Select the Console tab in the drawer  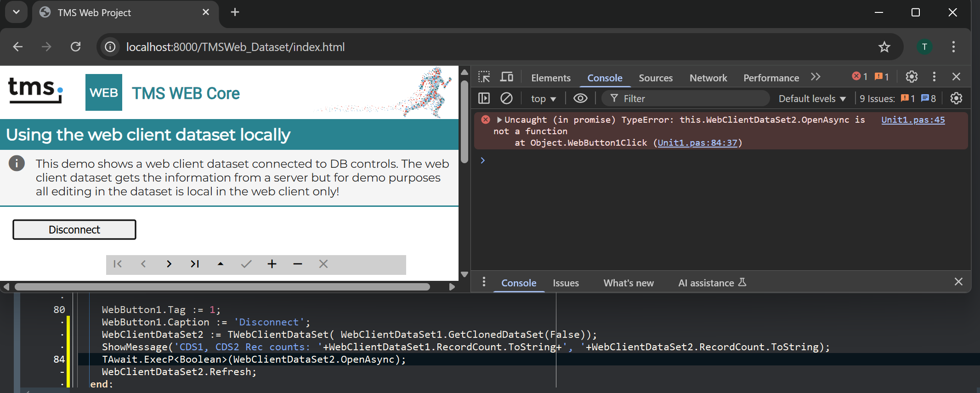519,283
